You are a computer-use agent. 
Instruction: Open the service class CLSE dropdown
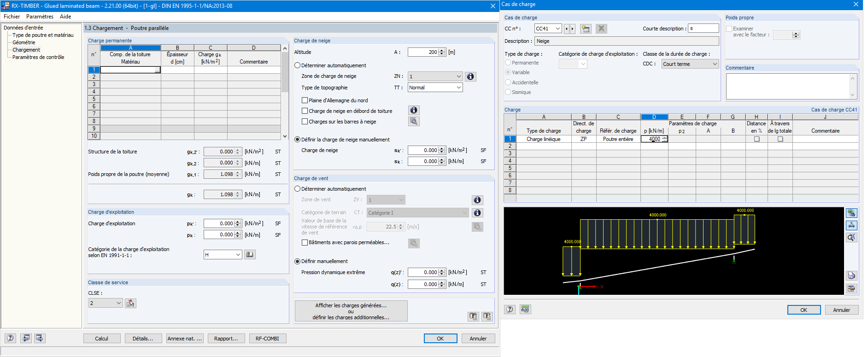pos(106,303)
